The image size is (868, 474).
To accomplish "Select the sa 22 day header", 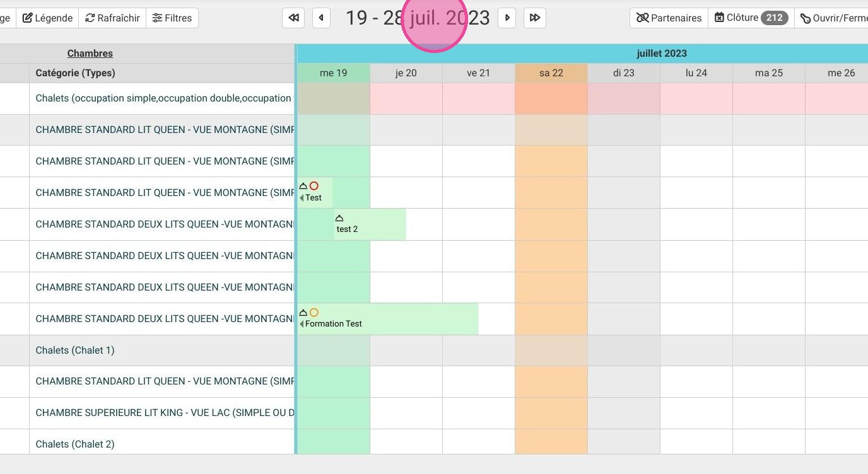I will pyautogui.click(x=551, y=73).
